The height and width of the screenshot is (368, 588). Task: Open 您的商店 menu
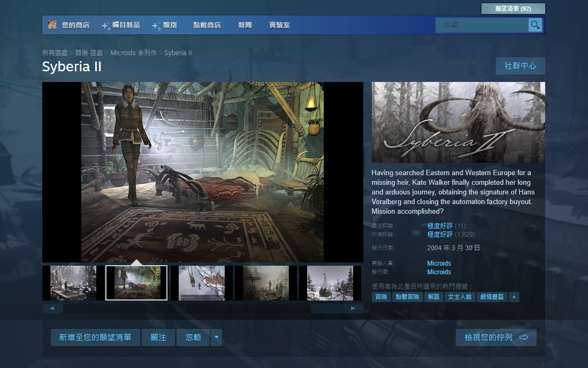[75, 25]
